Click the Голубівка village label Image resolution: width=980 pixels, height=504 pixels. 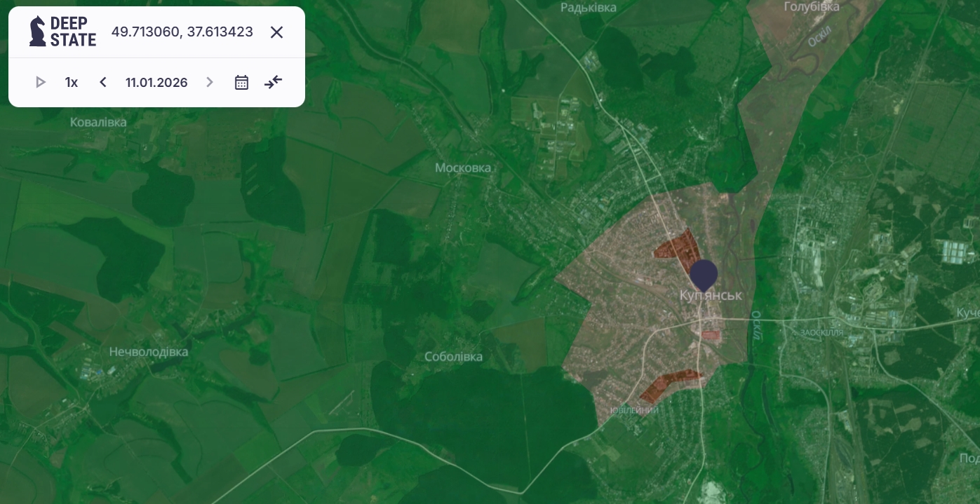811,7
